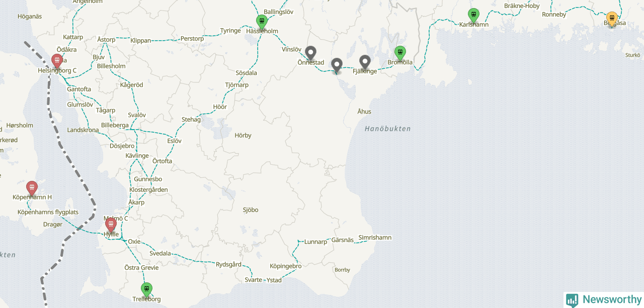The image size is (644, 308).
Task: Select the Klostergården station label
Action: 148,190
